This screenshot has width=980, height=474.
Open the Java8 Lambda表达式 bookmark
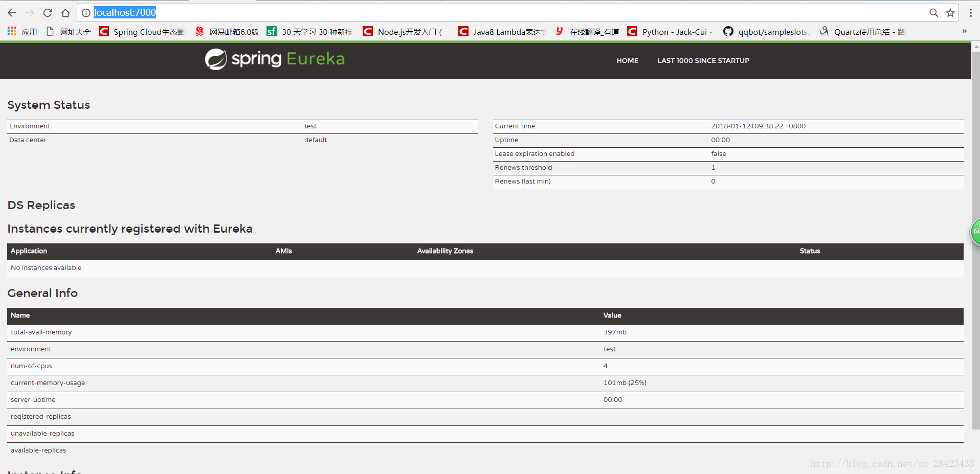tap(502, 32)
